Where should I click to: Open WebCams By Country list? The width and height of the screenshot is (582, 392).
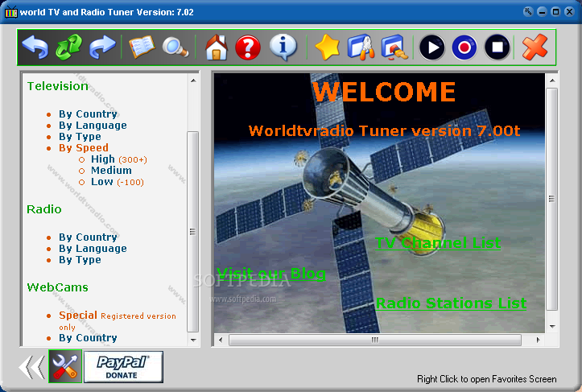[88, 338]
